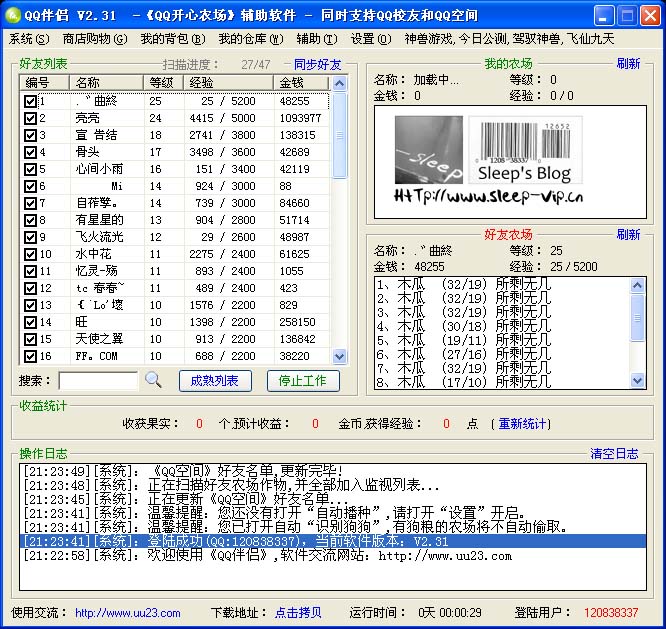The width and height of the screenshot is (666, 629).
Task: Open the 设置(O) menu
Action: coord(371,39)
